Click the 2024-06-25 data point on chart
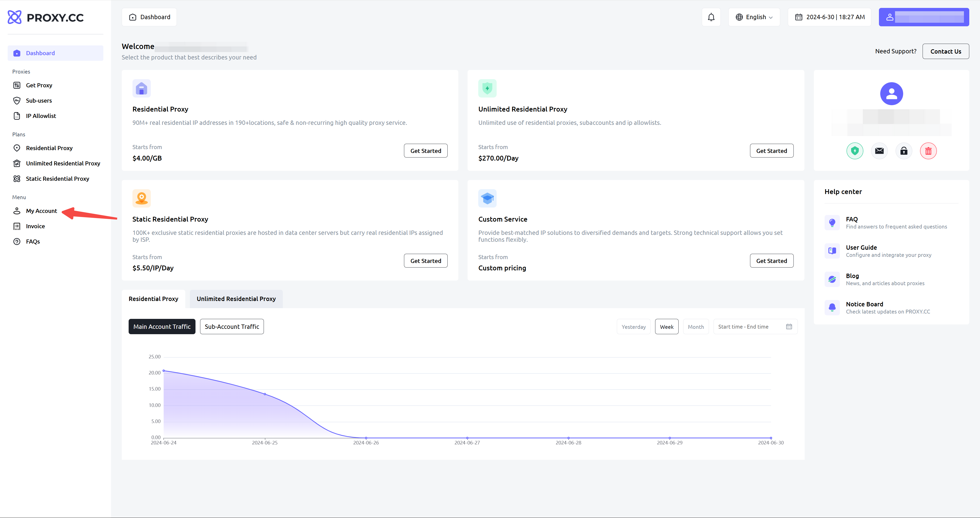This screenshot has height=518, width=980. pos(265,394)
